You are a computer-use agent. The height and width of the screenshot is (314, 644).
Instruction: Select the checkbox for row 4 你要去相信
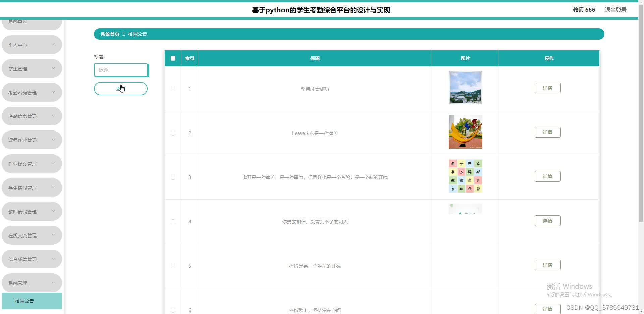(x=173, y=222)
